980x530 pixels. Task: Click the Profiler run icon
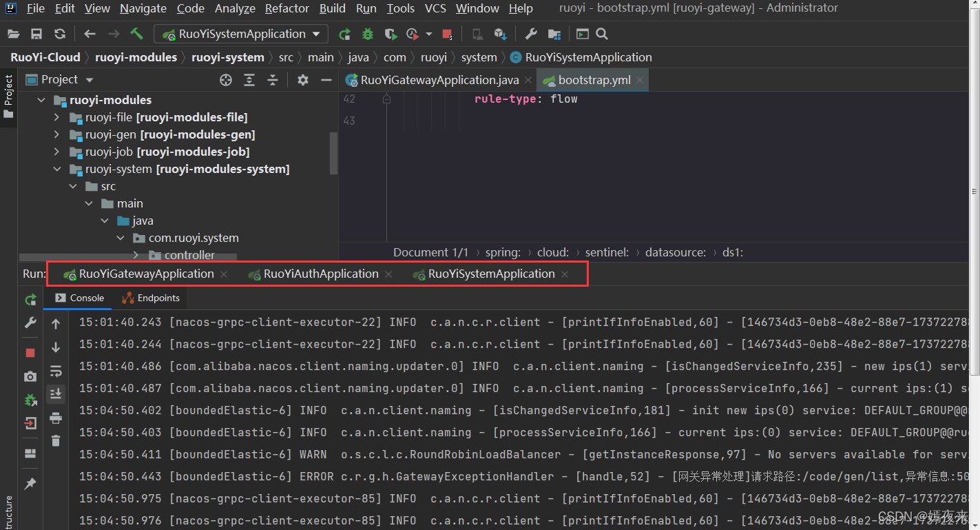[413, 34]
